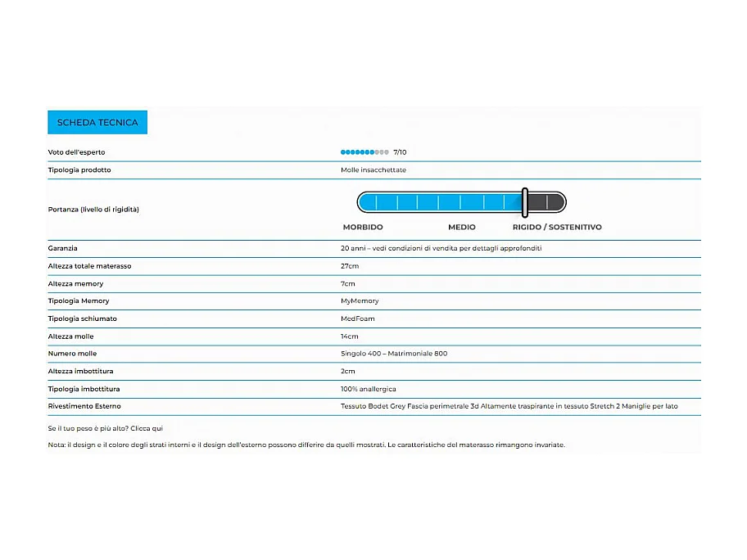
Task: Click the firmness slider handle
Action: coord(524,201)
